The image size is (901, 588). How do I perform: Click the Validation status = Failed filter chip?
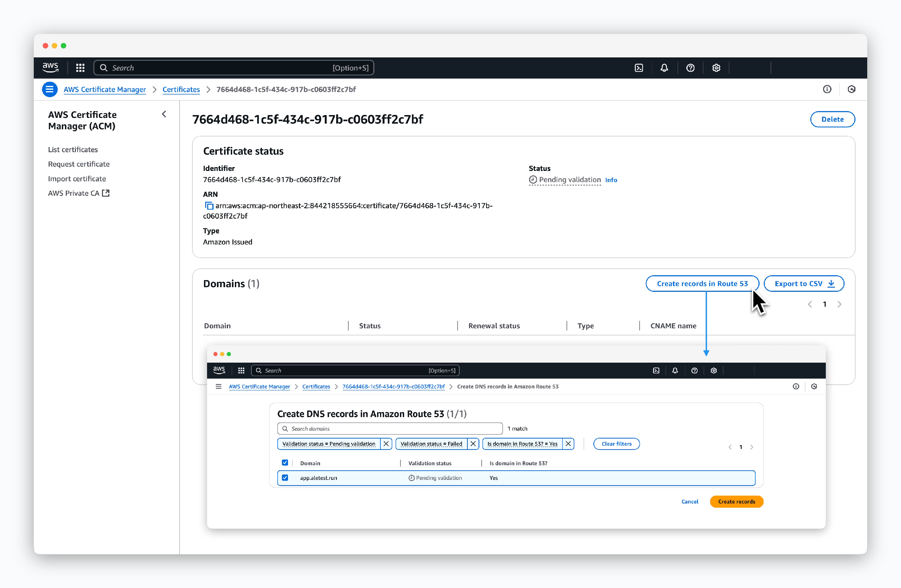pos(431,444)
